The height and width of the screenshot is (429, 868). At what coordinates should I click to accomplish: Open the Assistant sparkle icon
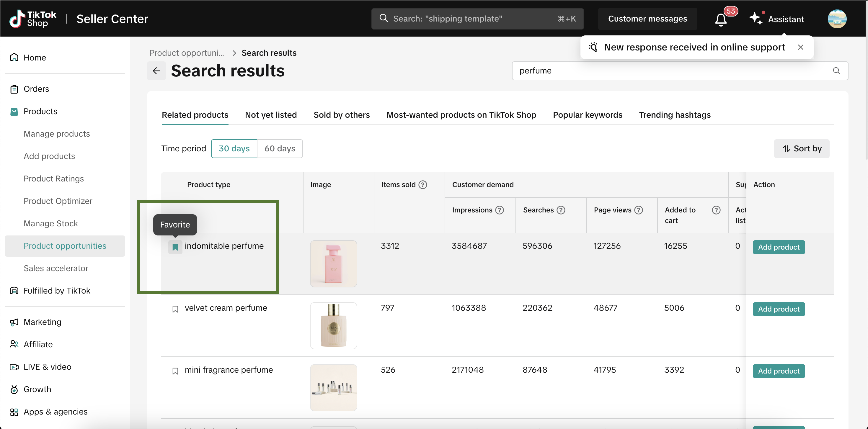756,19
